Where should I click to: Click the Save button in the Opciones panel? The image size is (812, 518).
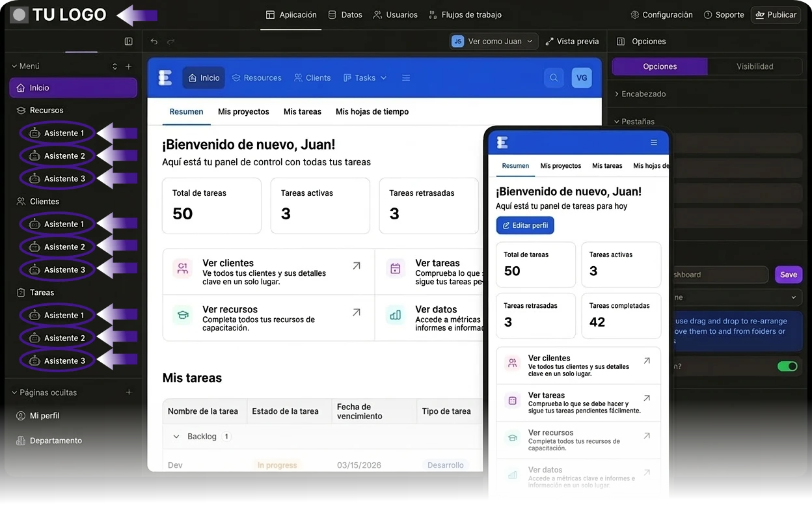(x=789, y=275)
